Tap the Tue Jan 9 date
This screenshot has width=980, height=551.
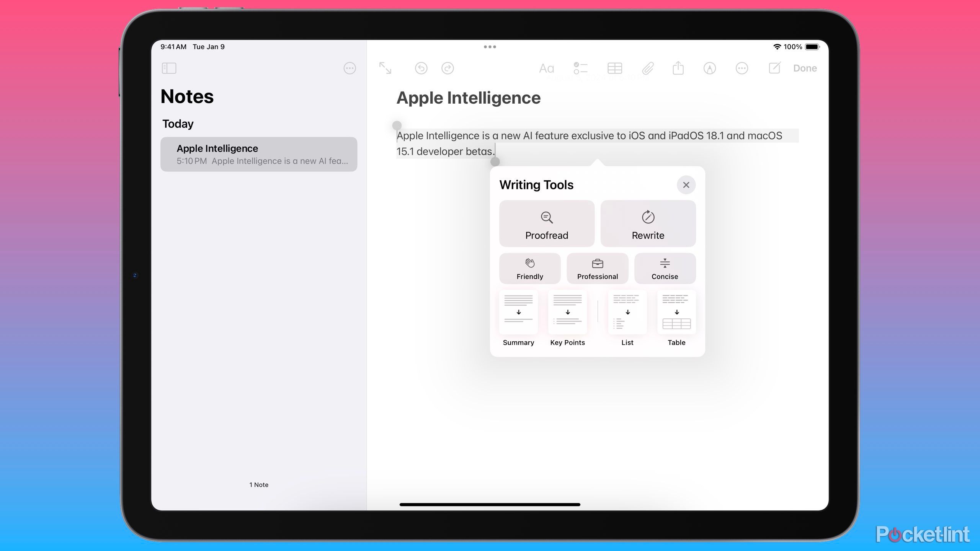tap(209, 47)
